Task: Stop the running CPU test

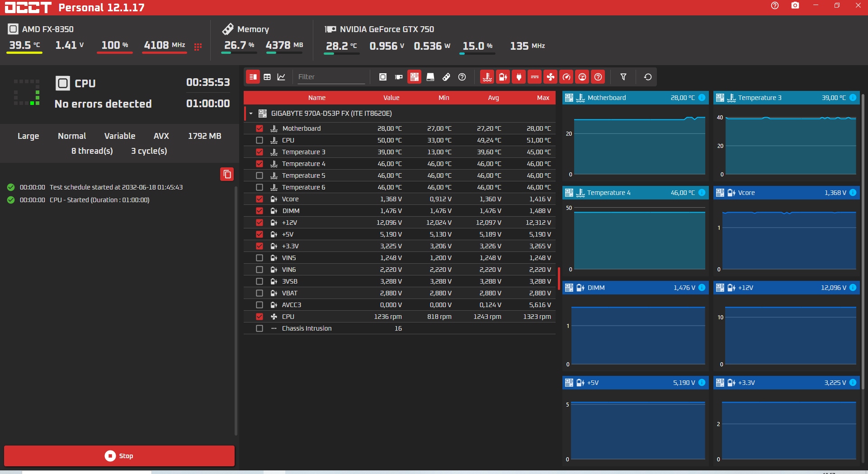Action: coord(119,456)
